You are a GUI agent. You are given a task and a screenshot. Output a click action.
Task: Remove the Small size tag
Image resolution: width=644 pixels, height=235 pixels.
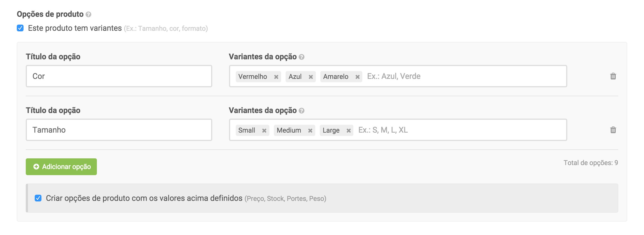point(264,131)
